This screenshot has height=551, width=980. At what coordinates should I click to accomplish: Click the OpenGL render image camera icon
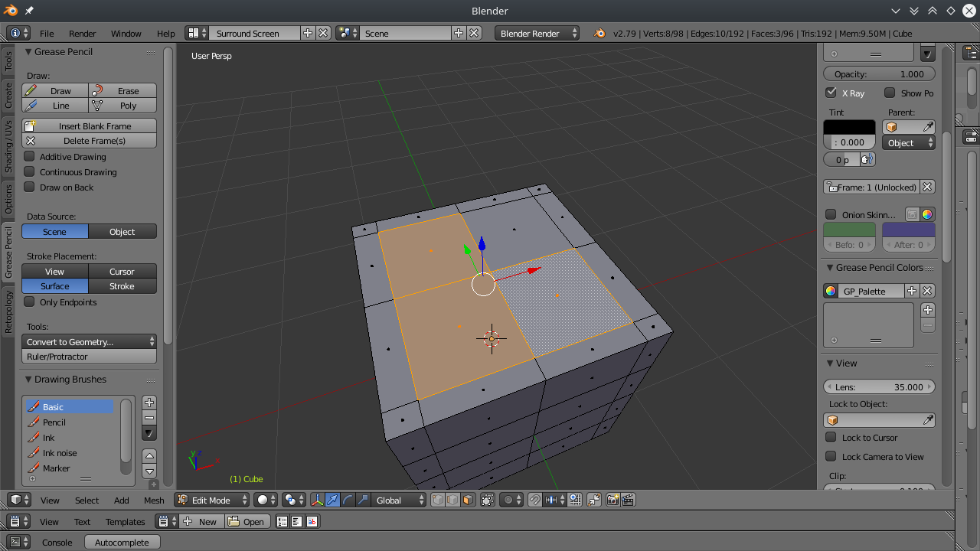pyautogui.click(x=612, y=500)
